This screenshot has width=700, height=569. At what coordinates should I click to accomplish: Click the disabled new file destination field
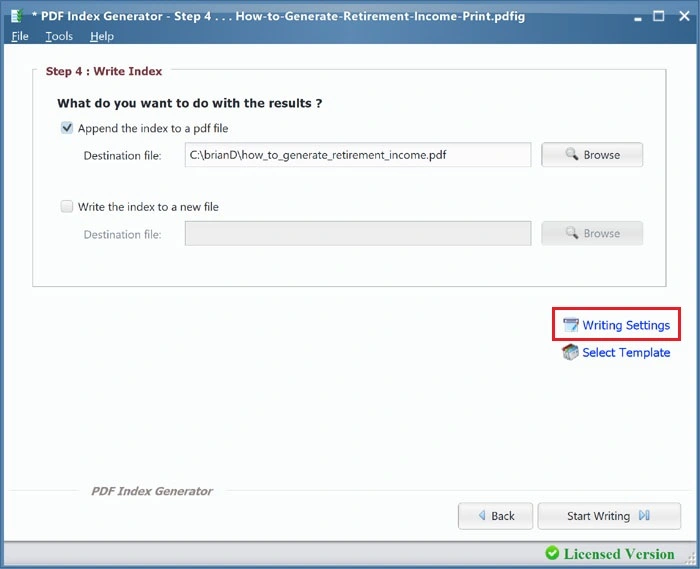(x=358, y=233)
